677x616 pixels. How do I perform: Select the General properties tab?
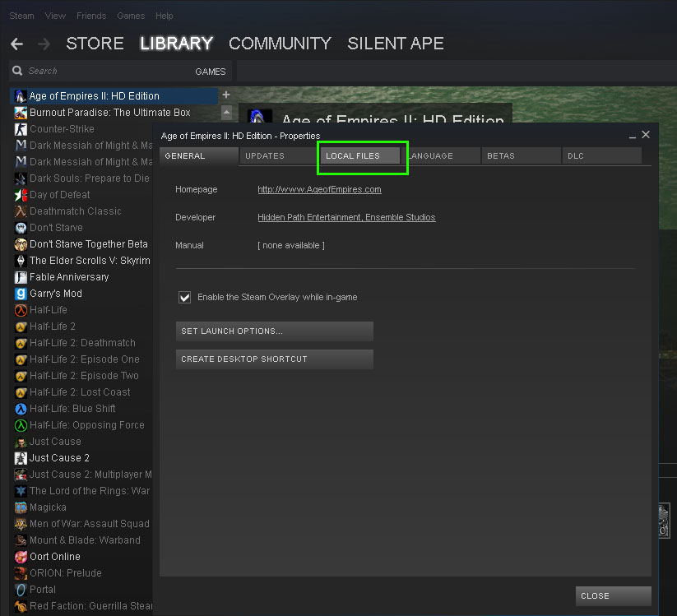[x=198, y=155]
